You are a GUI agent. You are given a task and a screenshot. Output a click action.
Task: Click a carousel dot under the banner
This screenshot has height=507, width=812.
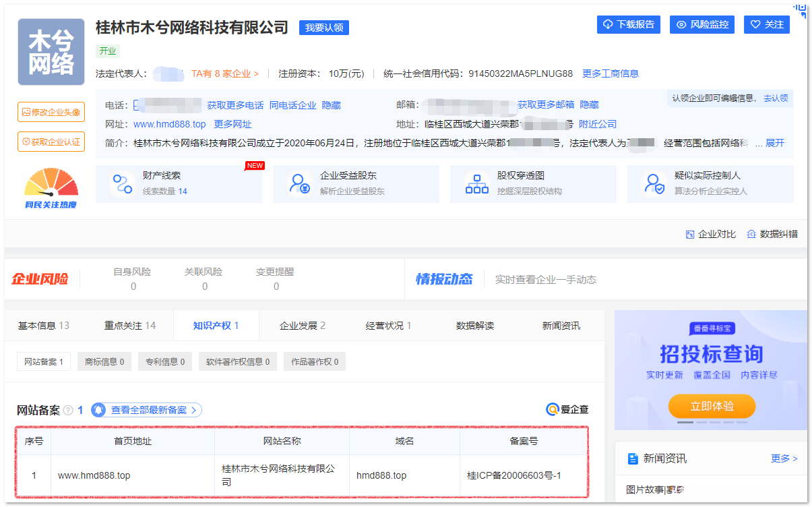click(x=684, y=422)
